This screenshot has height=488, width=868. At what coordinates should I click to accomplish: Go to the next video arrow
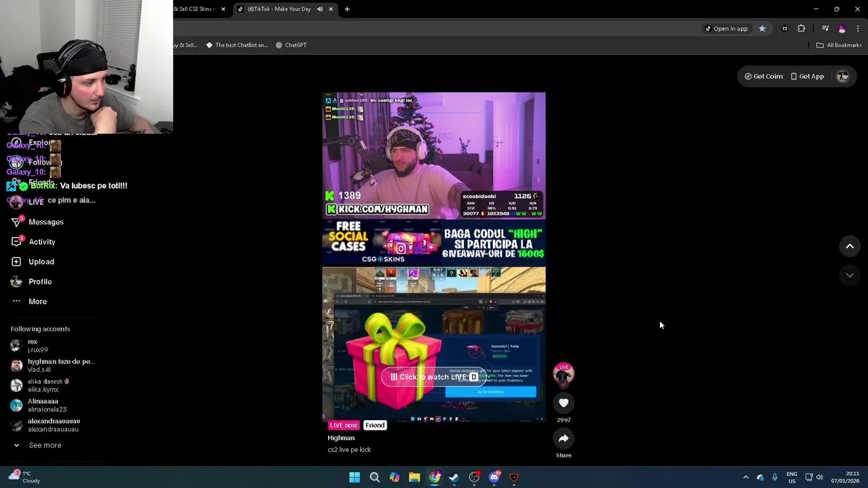tap(850, 275)
